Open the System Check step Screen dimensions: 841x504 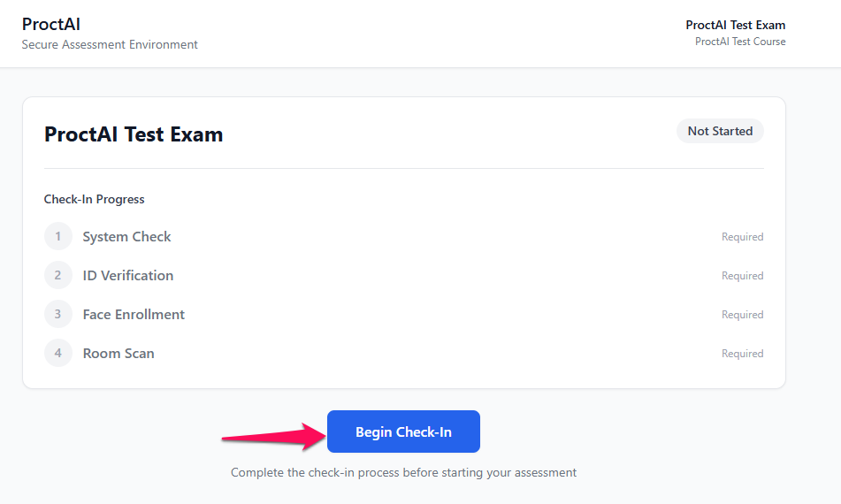tap(126, 237)
